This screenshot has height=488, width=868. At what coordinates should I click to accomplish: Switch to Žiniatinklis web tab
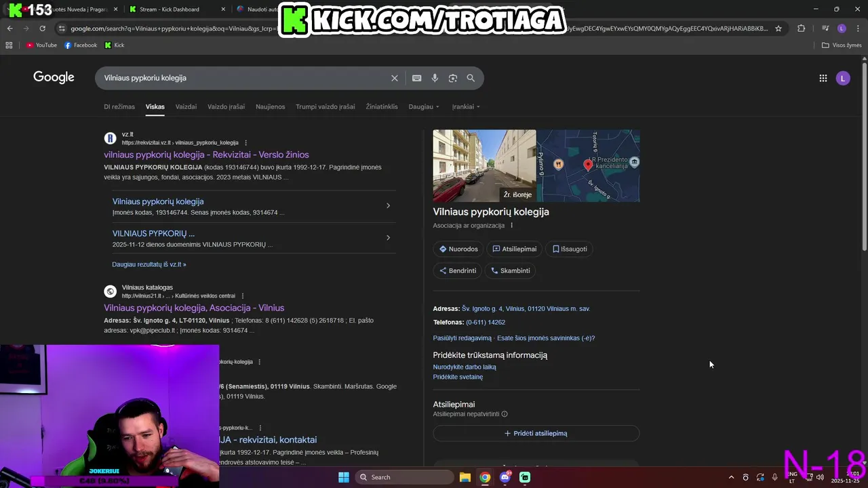(382, 106)
